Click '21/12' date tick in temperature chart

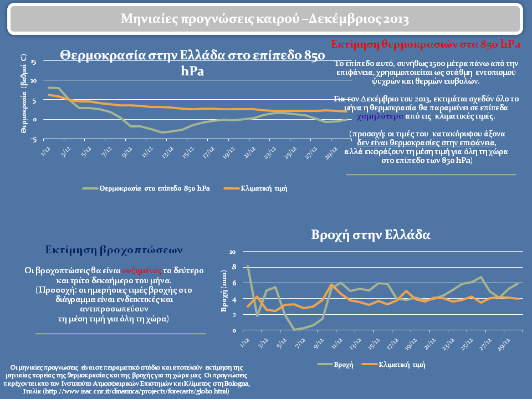tap(249, 153)
